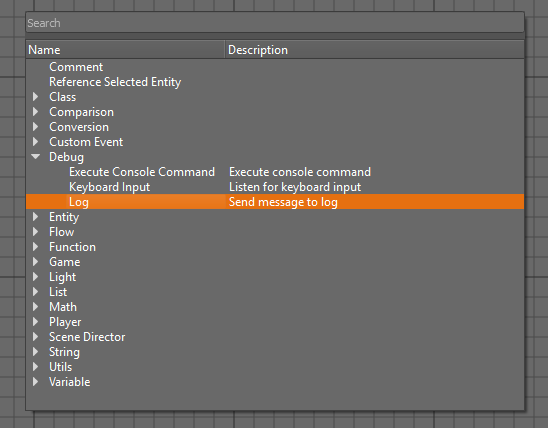Expand the Entity category arrow
548x428 pixels.
35,217
